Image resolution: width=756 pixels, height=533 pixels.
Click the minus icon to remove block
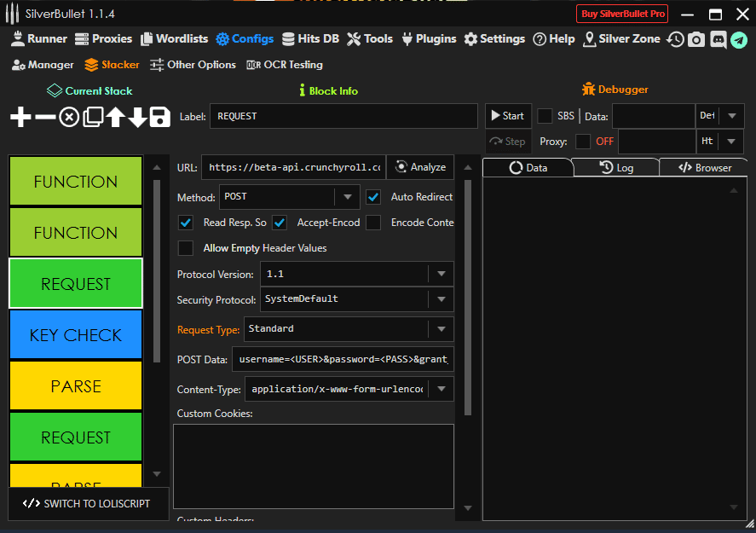(x=45, y=118)
